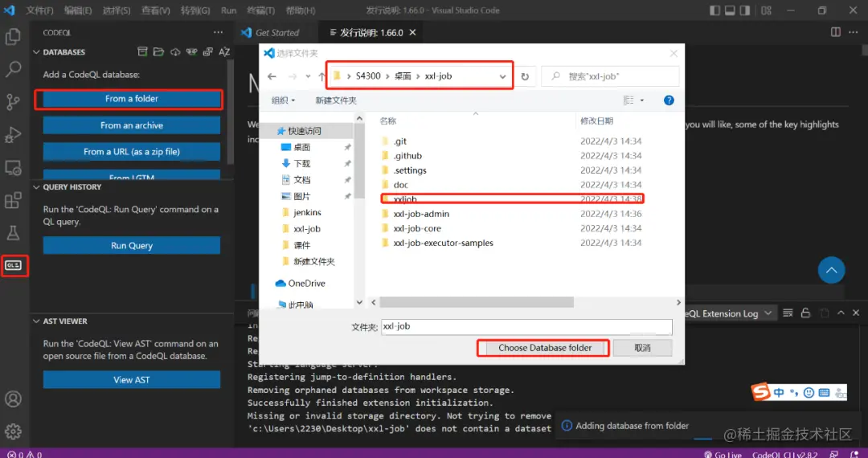Click 取消 cancel button in dialog
The height and width of the screenshot is (458, 868).
642,348
